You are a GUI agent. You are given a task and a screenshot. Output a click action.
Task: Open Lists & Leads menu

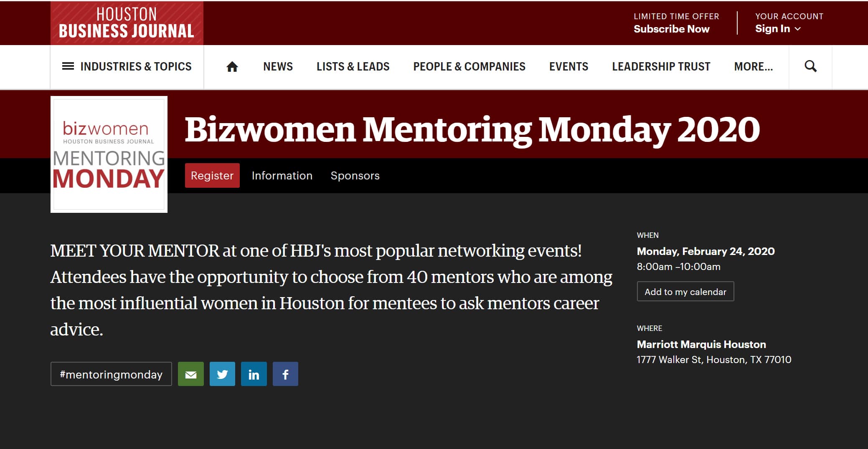(x=353, y=67)
